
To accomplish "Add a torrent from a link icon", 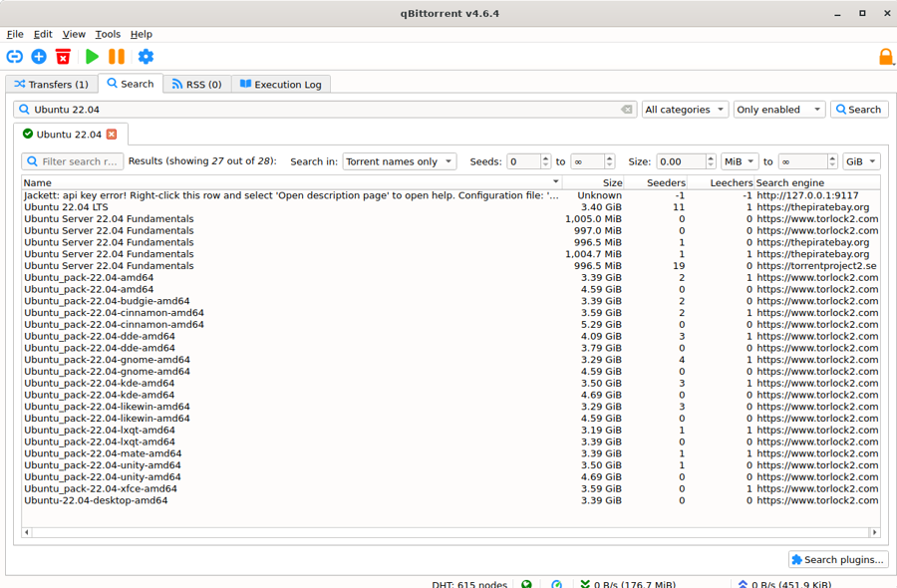I will [x=14, y=57].
